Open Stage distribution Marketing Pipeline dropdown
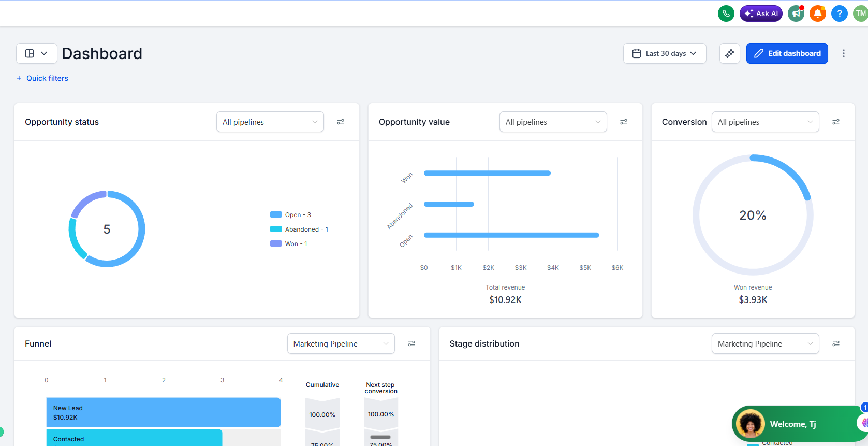This screenshot has width=868, height=446. coord(766,343)
